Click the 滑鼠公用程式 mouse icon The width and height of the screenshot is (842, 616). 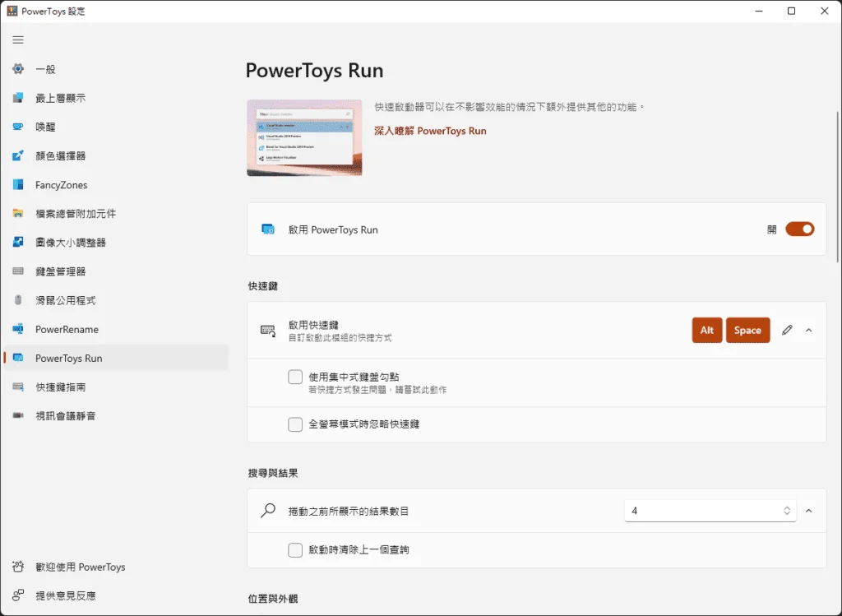18,300
